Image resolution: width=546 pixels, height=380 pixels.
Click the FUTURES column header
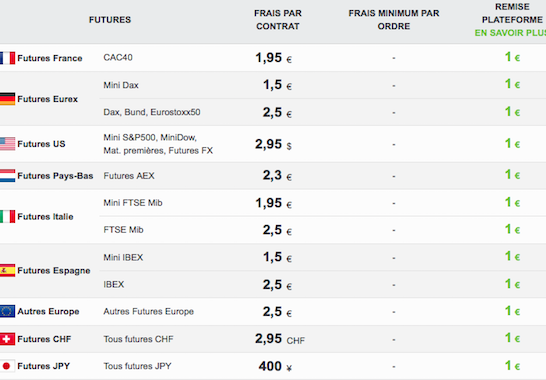pos(110,20)
